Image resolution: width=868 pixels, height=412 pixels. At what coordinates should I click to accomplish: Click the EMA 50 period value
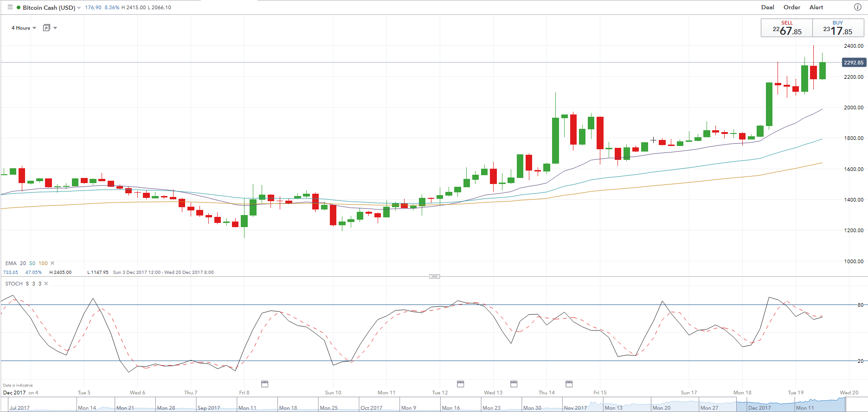click(32, 263)
